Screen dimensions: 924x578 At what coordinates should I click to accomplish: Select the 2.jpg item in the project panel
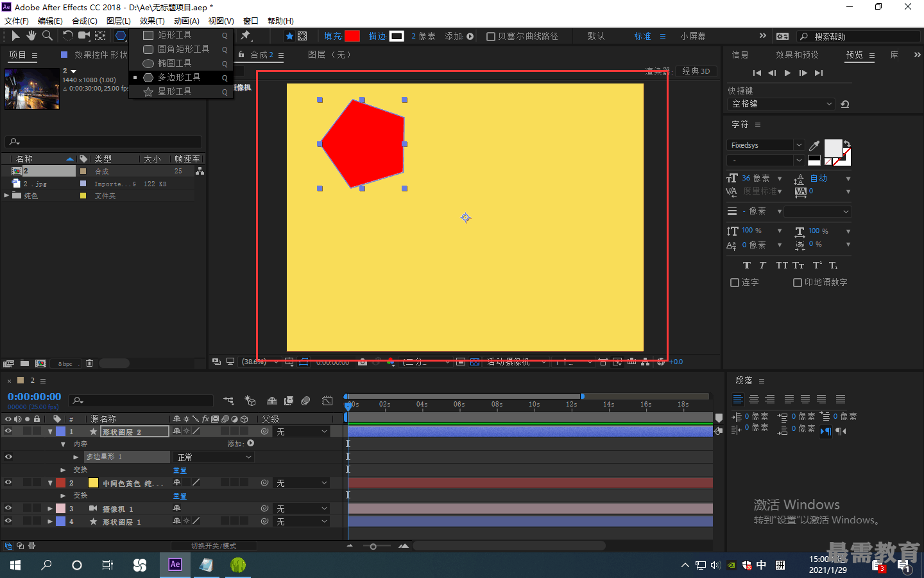click(x=35, y=184)
